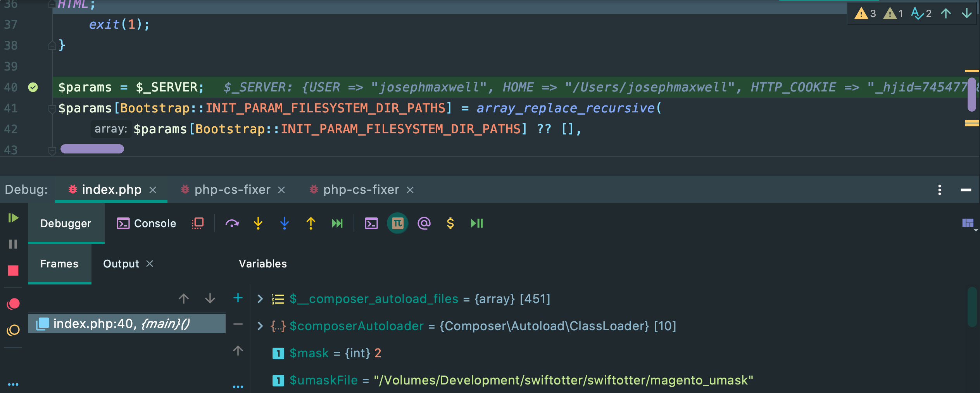Pause the running program

pyautogui.click(x=13, y=244)
